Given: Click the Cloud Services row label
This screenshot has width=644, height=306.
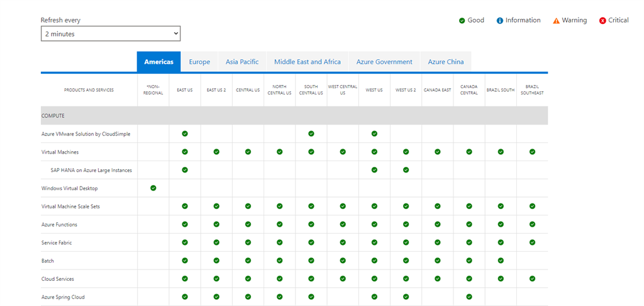Looking at the screenshot, I should pos(57,279).
